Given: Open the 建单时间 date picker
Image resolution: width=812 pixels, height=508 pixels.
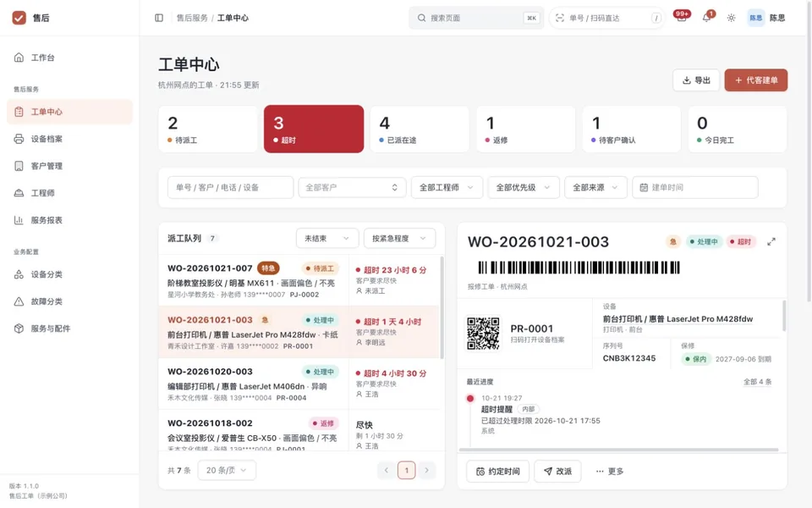Looking at the screenshot, I should [695, 187].
